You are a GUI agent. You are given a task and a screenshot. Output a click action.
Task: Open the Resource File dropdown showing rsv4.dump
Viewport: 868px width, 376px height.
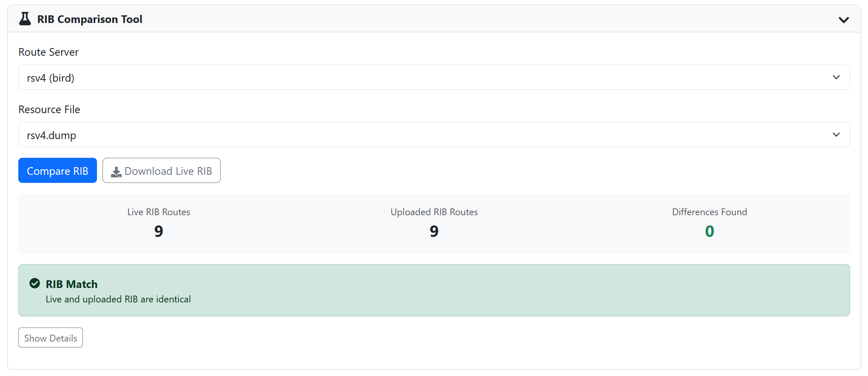(x=434, y=135)
